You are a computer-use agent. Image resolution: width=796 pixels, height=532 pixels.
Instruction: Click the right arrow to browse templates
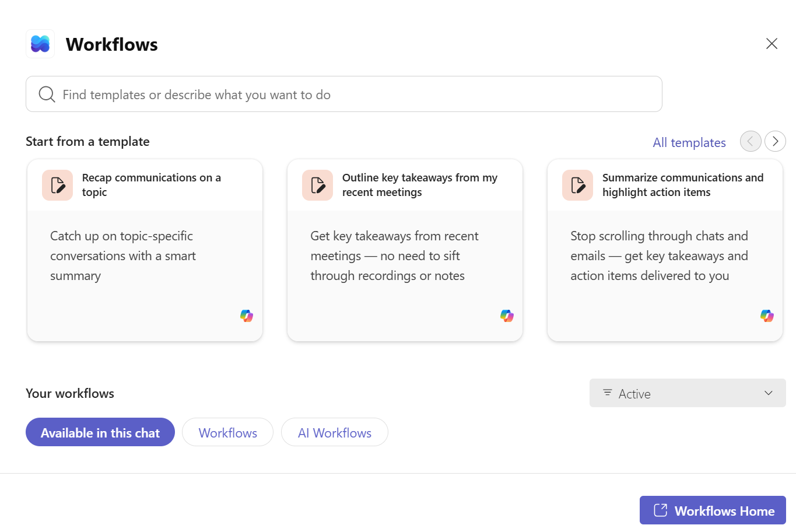775,141
